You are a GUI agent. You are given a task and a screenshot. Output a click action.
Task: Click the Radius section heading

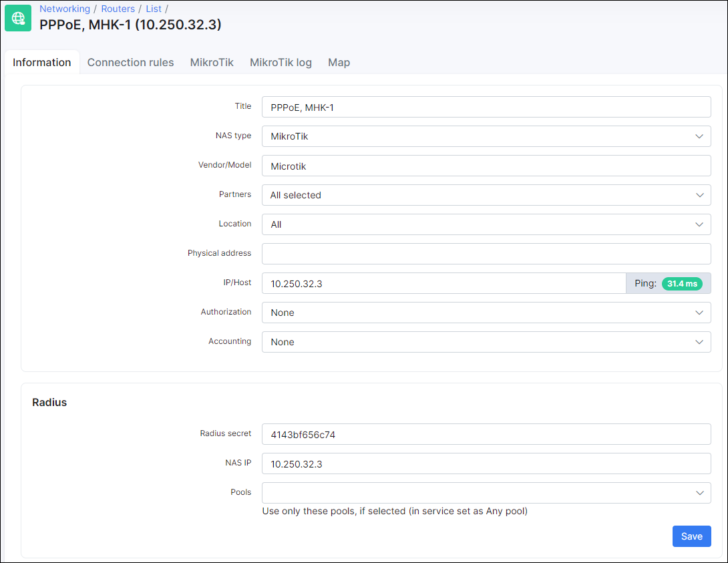(49, 403)
